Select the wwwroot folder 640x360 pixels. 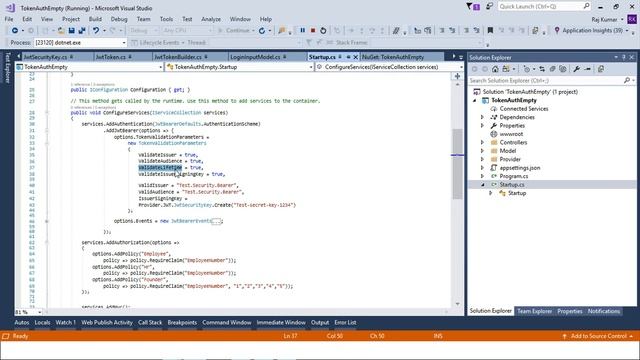[511, 134]
